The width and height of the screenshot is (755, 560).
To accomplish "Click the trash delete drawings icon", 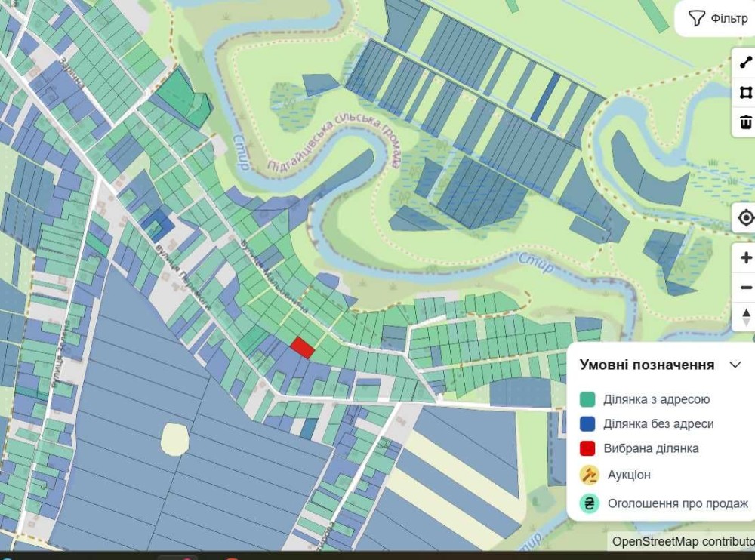I will coord(745,122).
